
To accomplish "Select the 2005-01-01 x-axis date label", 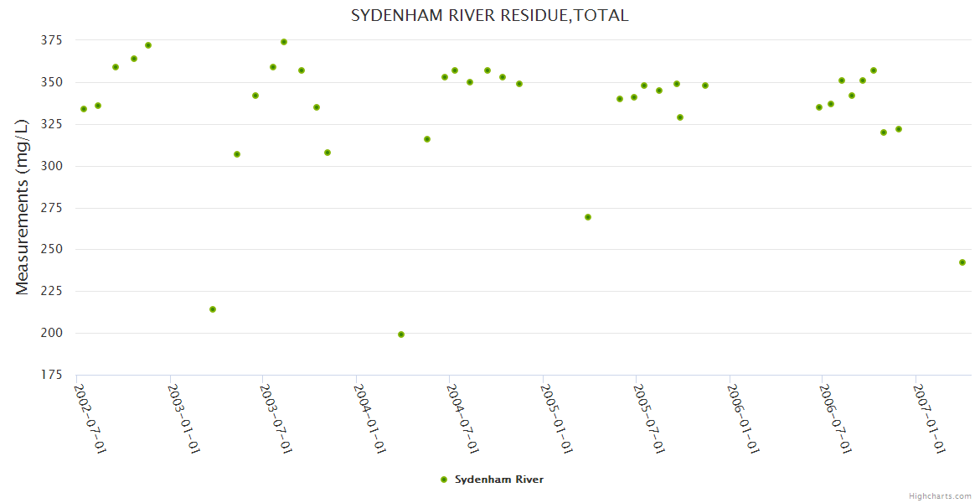I will (557, 419).
